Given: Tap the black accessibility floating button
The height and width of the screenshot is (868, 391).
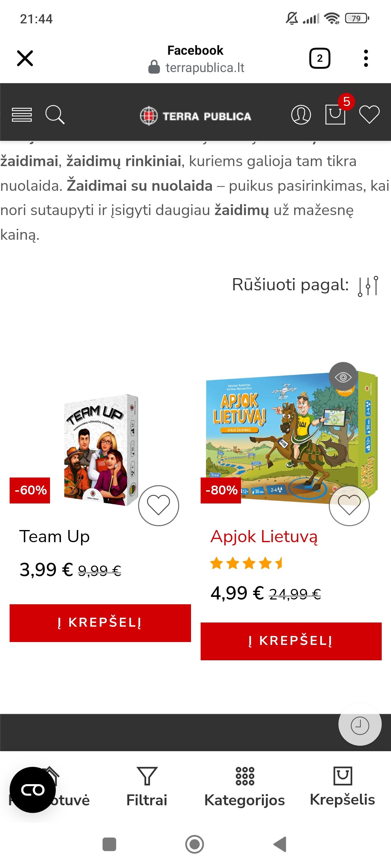Looking at the screenshot, I should click(x=33, y=790).
